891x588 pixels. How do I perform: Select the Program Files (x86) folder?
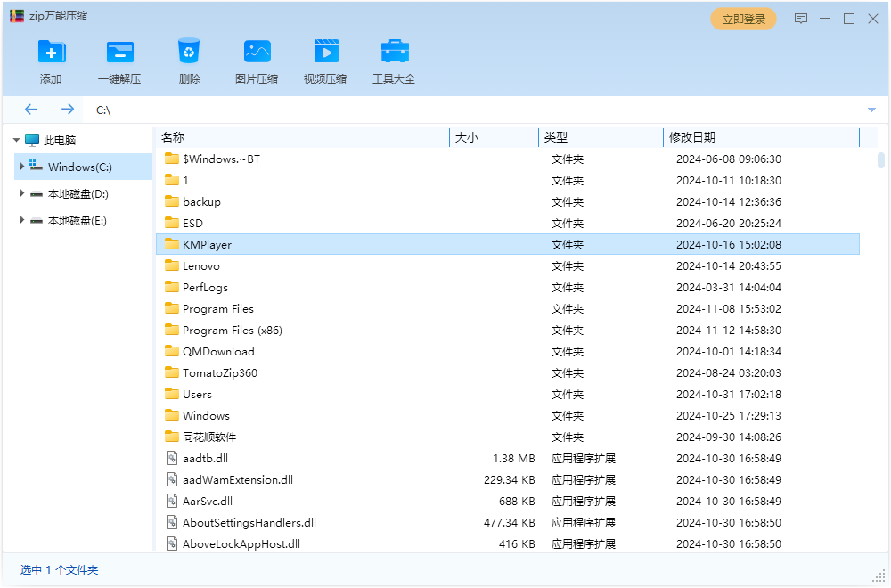233,331
